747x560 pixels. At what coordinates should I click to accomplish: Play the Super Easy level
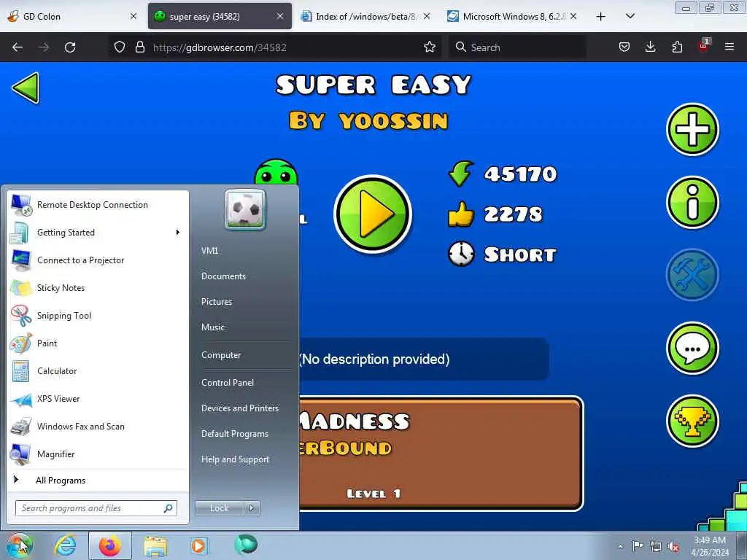(373, 214)
